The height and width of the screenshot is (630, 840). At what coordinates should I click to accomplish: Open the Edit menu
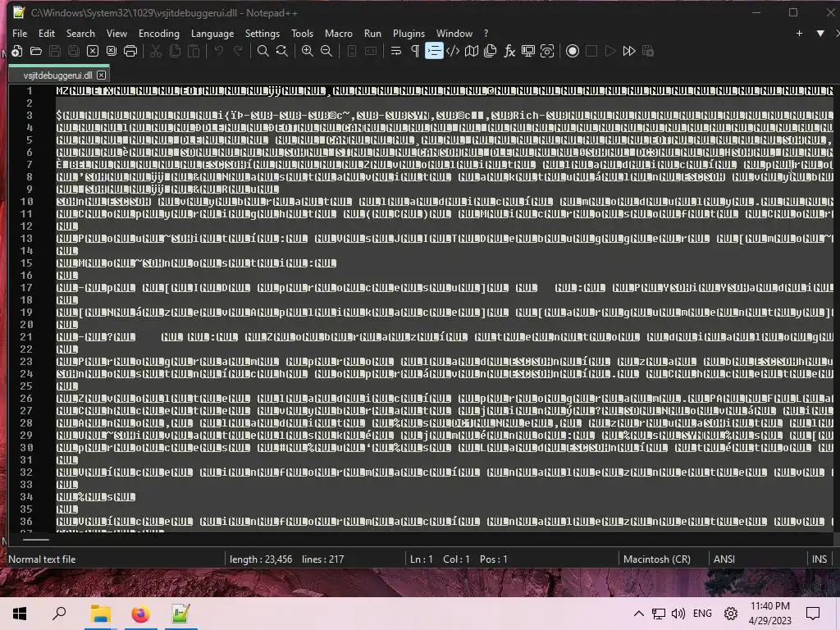tap(47, 33)
